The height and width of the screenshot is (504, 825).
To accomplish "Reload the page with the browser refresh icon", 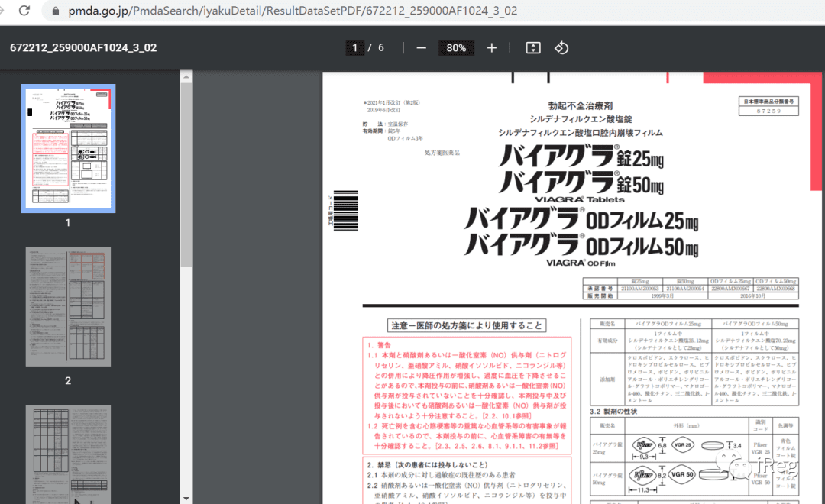I will pyautogui.click(x=24, y=11).
